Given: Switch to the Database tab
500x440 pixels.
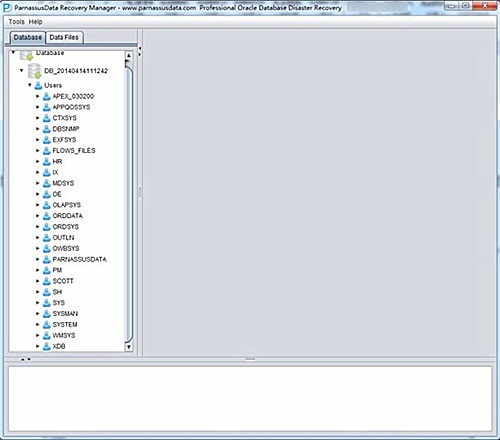Looking at the screenshot, I should tap(28, 37).
